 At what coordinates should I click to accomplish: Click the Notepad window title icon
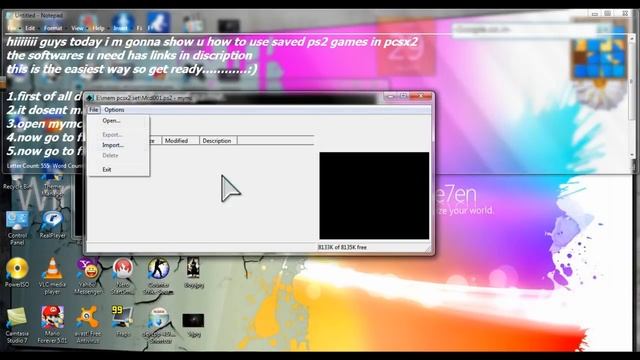point(10,16)
